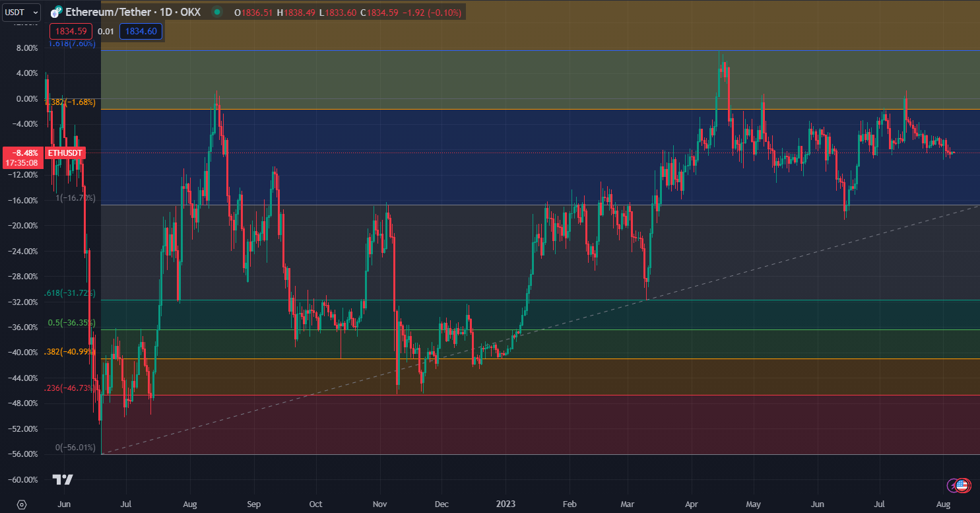Screen dimensions: 980x513
Task: Click the 2023 label on time axis
Action: (x=505, y=504)
